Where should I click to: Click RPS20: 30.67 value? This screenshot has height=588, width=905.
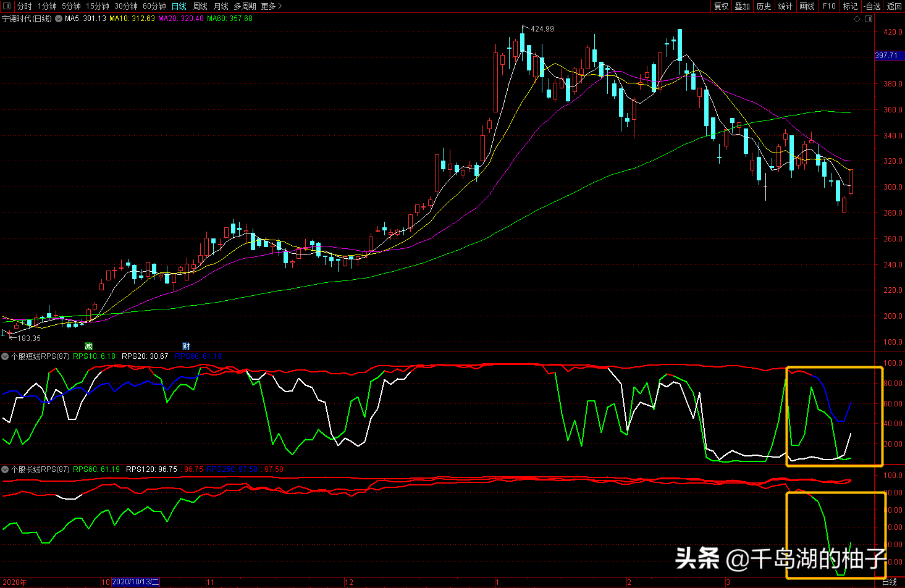click(145, 356)
